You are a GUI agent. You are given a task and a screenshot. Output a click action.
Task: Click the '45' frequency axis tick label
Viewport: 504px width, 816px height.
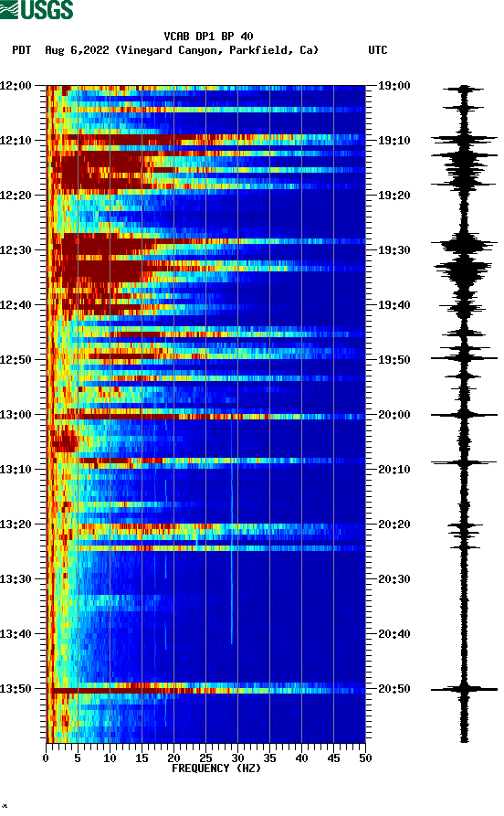click(333, 758)
